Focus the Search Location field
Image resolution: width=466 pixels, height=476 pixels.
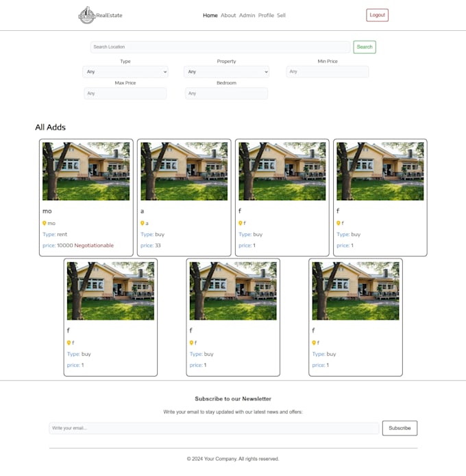[x=220, y=47]
